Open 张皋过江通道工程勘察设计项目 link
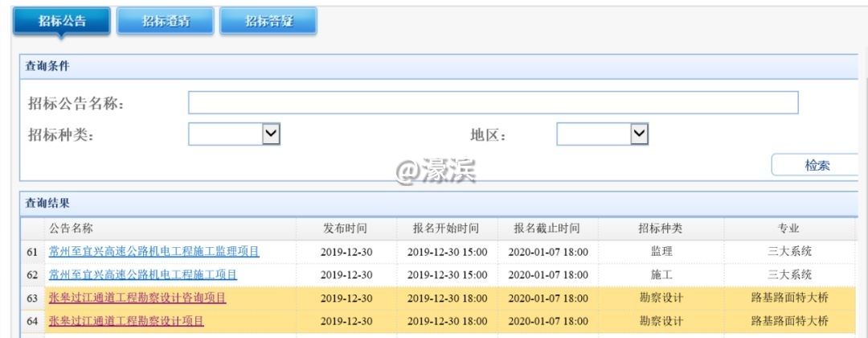Viewport: 868px width, 338px height. [126, 321]
